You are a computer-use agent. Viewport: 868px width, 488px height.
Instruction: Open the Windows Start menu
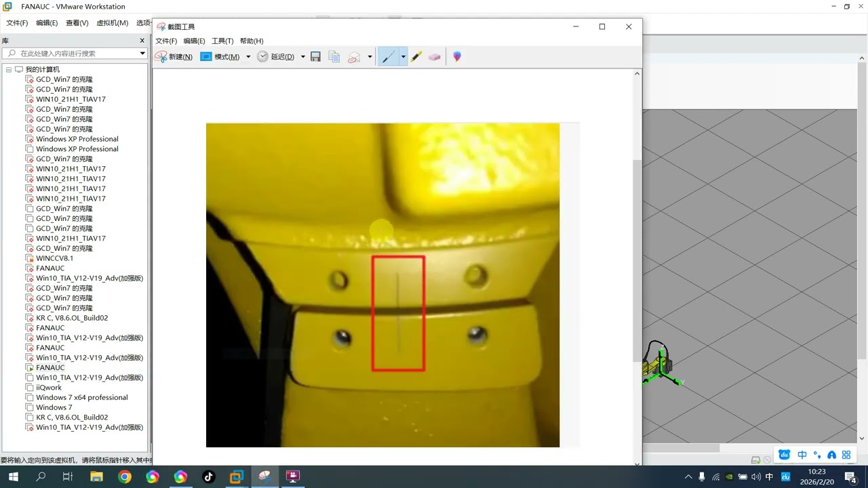click(x=13, y=476)
